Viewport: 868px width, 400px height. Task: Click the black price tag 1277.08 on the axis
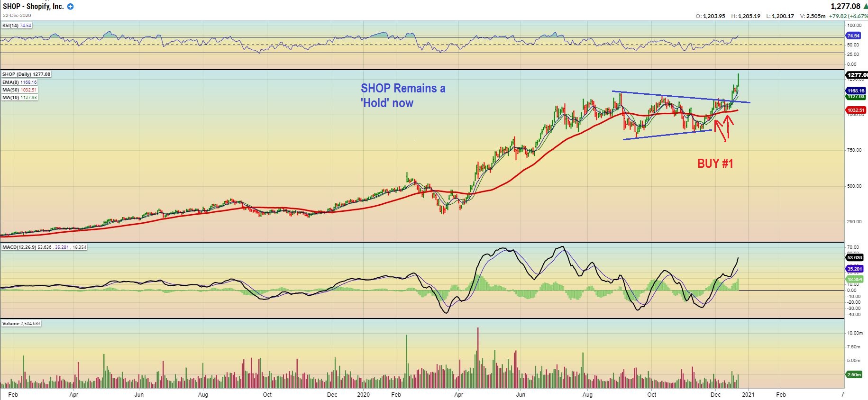[x=857, y=75]
